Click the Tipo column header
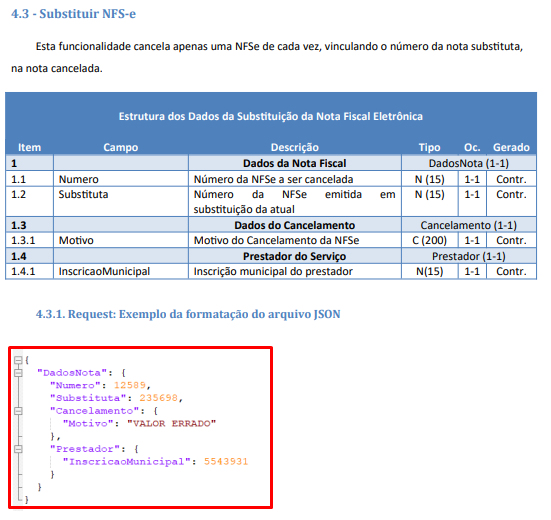This screenshot has height=520, width=551. point(429,147)
